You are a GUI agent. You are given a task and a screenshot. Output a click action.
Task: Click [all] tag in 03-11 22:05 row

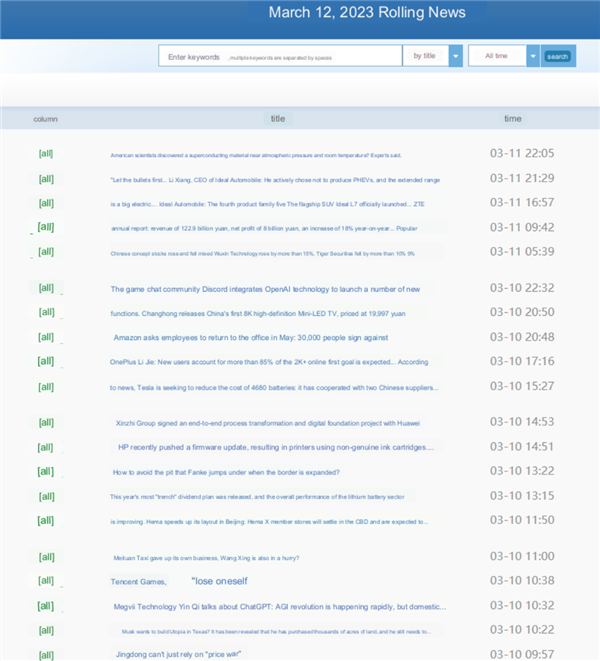pos(46,153)
